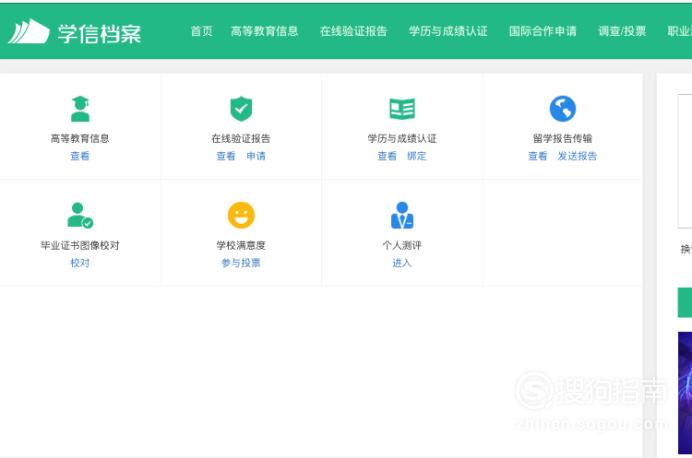Click the 个人测评 card title

[402, 245]
